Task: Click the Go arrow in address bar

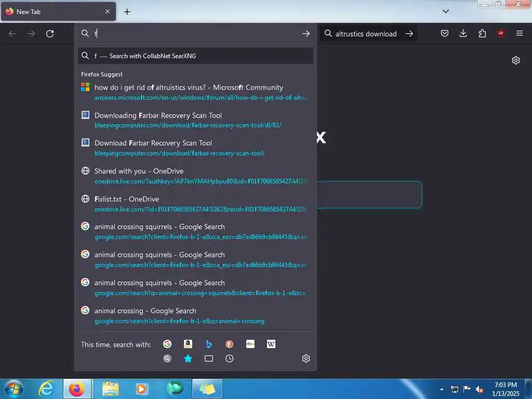Action: 305,33
